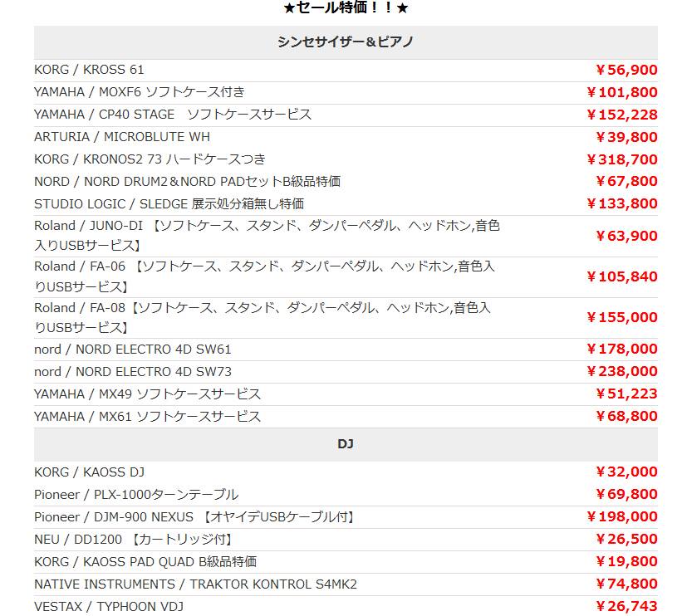Click NATIVE INSTRUMENTS / TRAKTOR KONTROL S4MK2
This screenshot has height=616, width=687.
pos(195,584)
